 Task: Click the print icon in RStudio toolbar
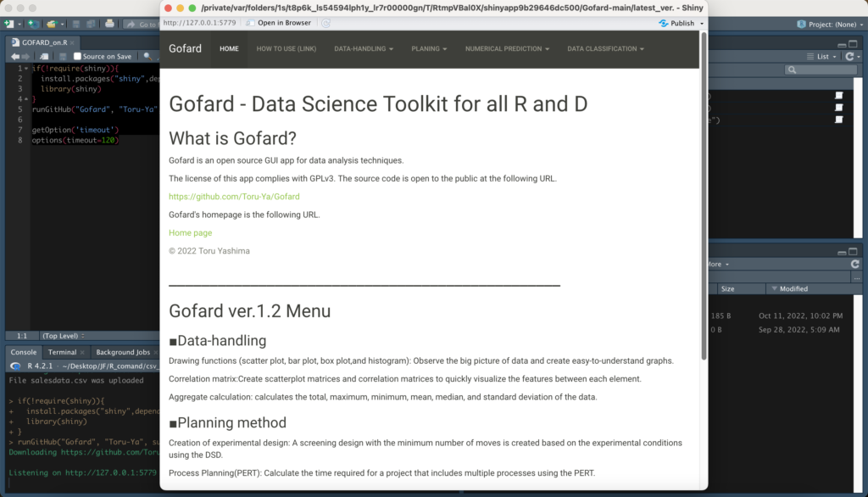(x=108, y=24)
